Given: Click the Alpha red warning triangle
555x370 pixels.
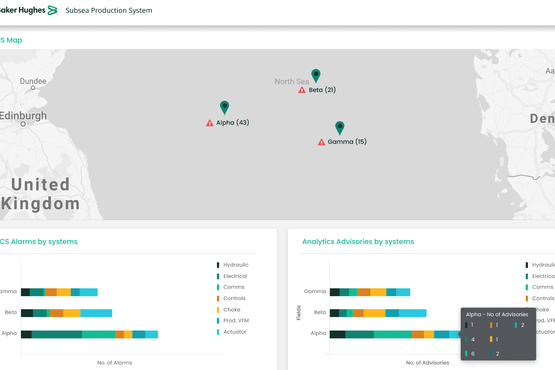Looking at the screenshot, I should coord(210,123).
